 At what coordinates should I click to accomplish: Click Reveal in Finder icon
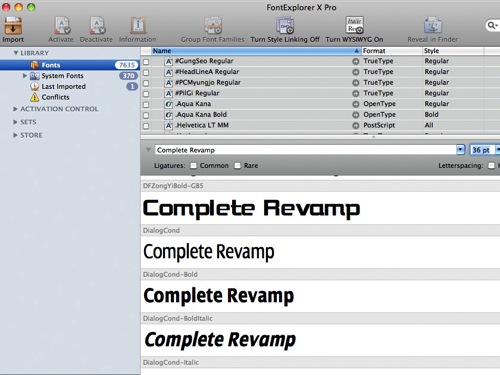point(433,26)
